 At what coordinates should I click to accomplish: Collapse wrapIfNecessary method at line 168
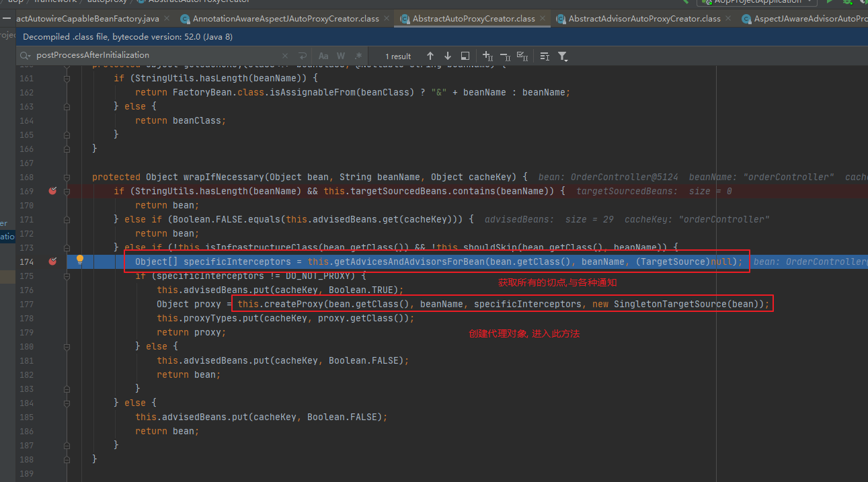(x=67, y=177)
